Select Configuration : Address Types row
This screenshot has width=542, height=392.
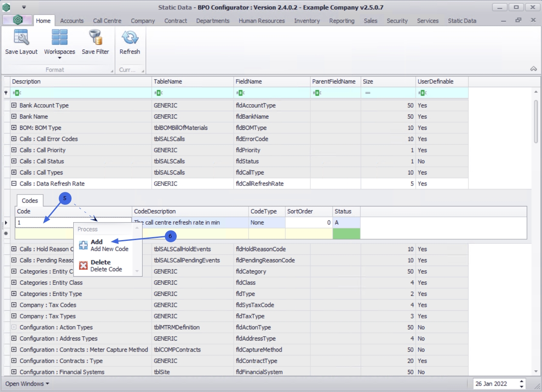coord(239,338)
